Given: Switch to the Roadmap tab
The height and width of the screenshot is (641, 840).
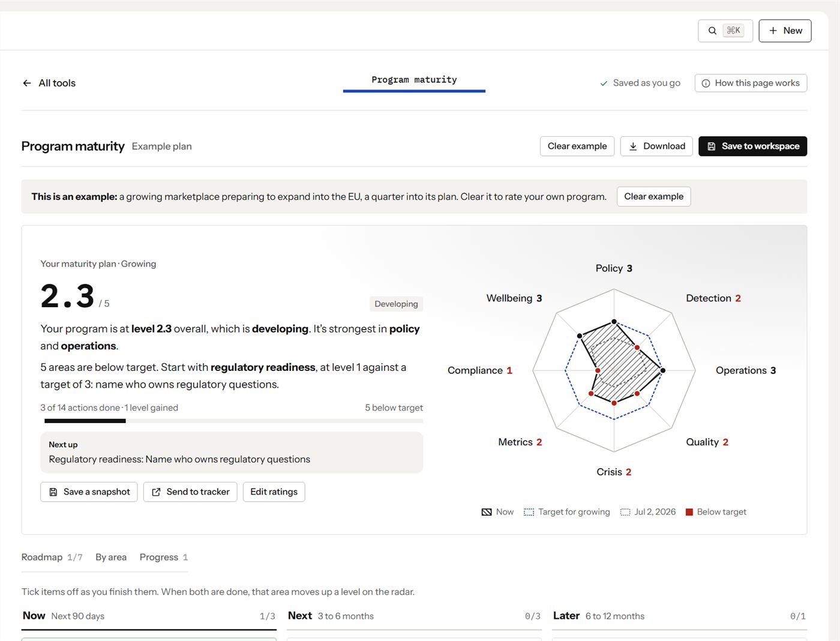Looking at the screenshot, I should pos(52,557).
